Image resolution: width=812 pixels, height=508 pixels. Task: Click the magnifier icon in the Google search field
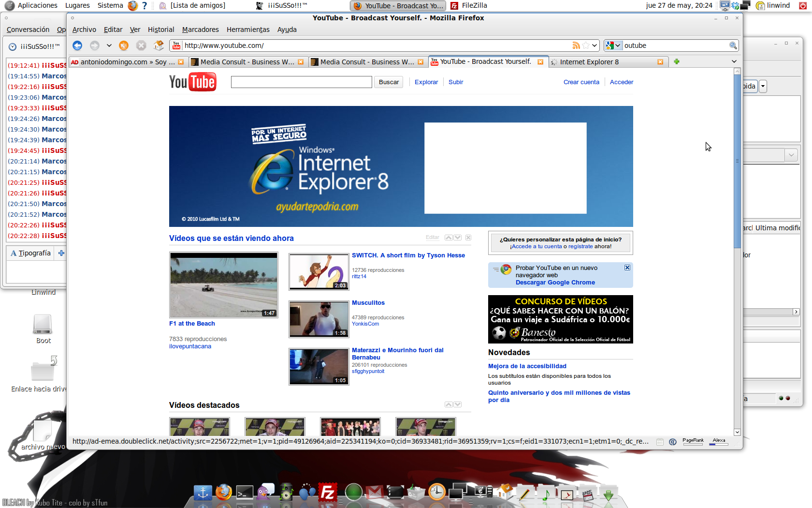pyautogui.click(x=733, y=45)
